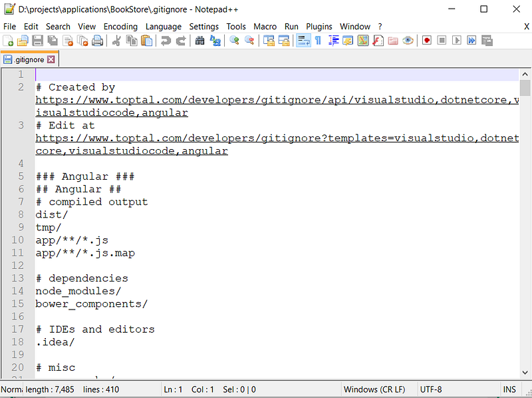Click the vertical scrollbar thumb

coord(525,88)
